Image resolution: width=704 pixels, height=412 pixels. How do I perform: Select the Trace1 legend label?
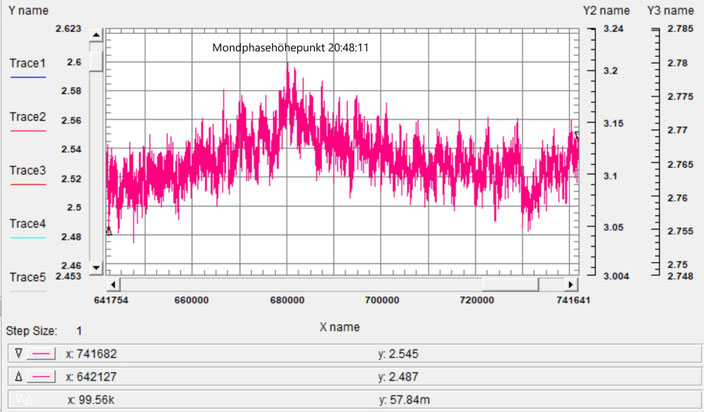click(28, 63)
